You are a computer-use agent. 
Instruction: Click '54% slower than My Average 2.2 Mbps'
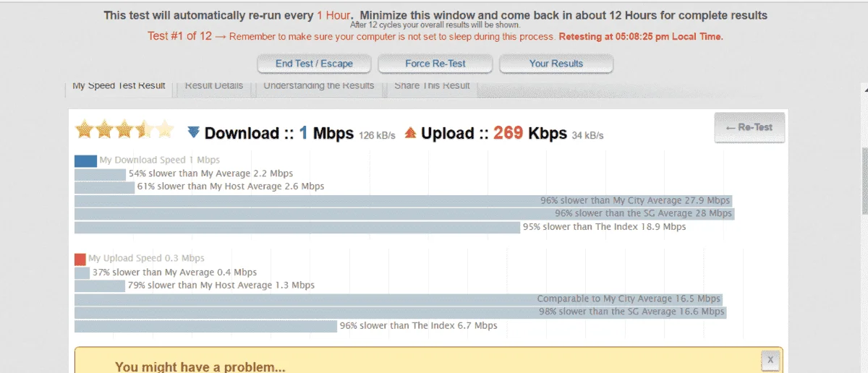(210, 173)
